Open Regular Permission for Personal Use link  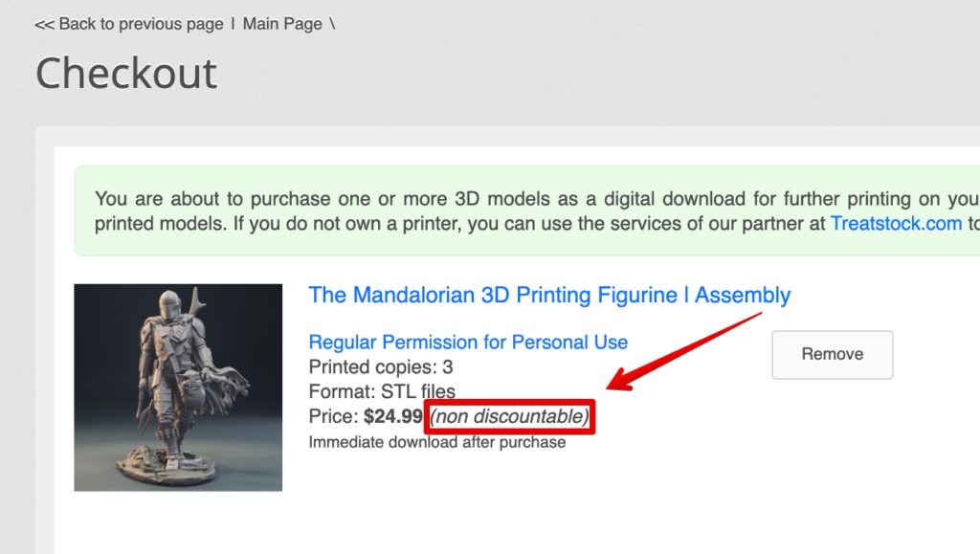click(468, 342)
